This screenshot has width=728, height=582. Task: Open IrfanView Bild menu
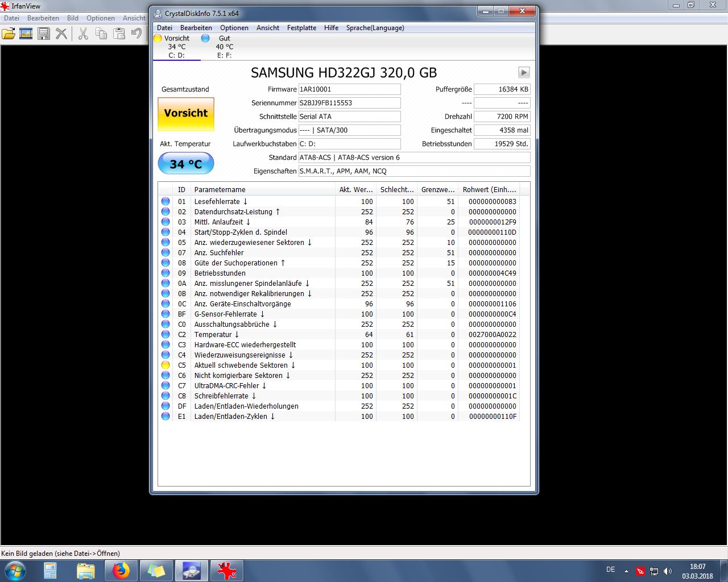pos(73,18)
